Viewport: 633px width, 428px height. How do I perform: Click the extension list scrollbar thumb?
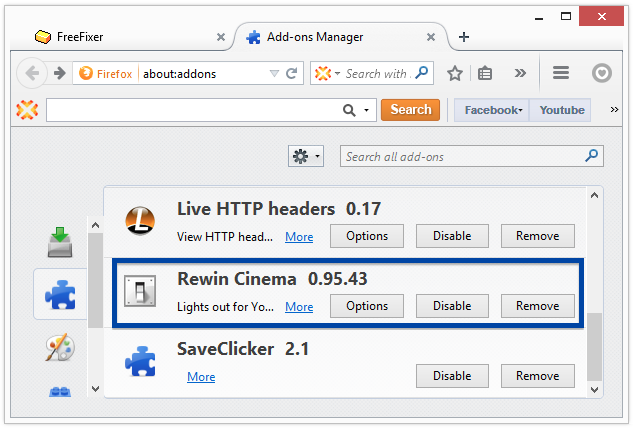pos(594,346)
